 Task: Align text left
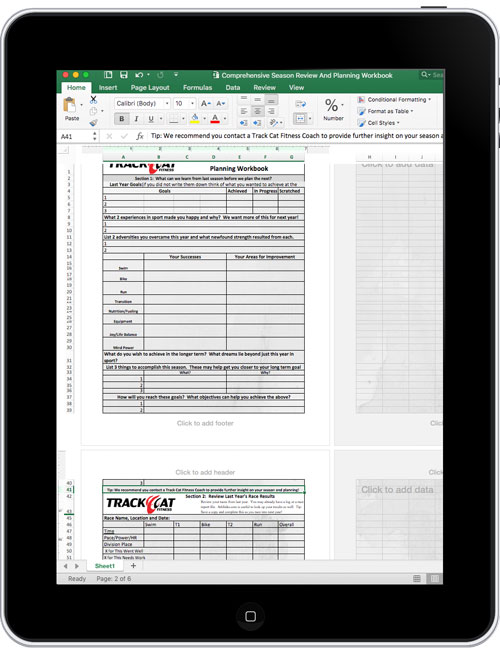(244, 111)
